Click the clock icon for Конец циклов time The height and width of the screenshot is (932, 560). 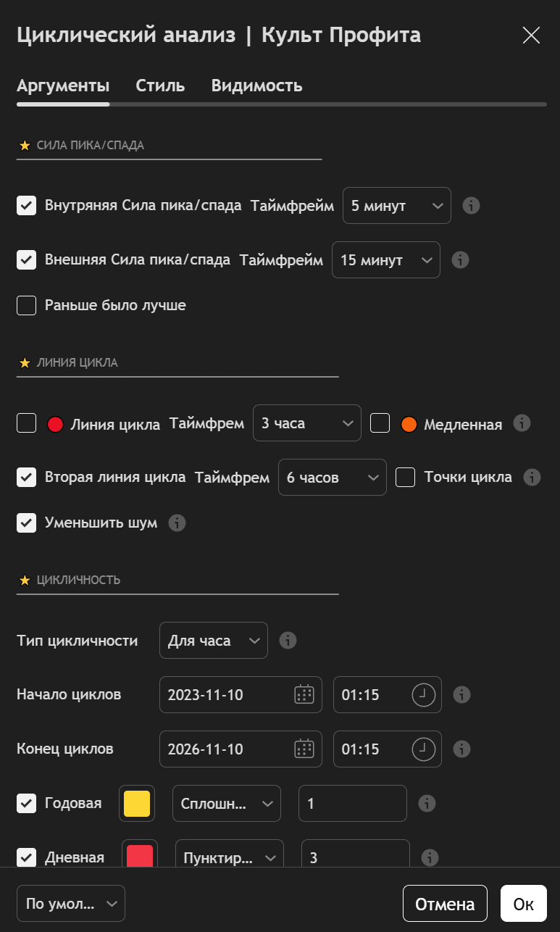[x=424, y=749]
